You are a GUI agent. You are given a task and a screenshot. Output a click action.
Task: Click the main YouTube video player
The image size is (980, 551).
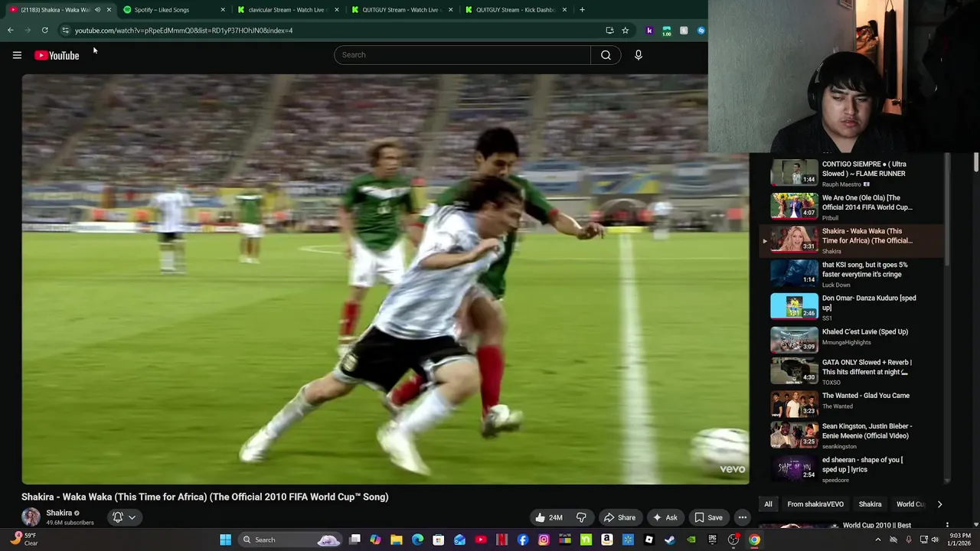pyautogui.click(x=385, y=279)
